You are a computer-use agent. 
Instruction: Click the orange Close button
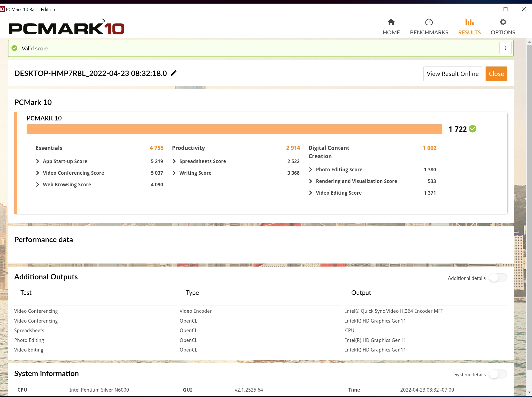[496, 74]
